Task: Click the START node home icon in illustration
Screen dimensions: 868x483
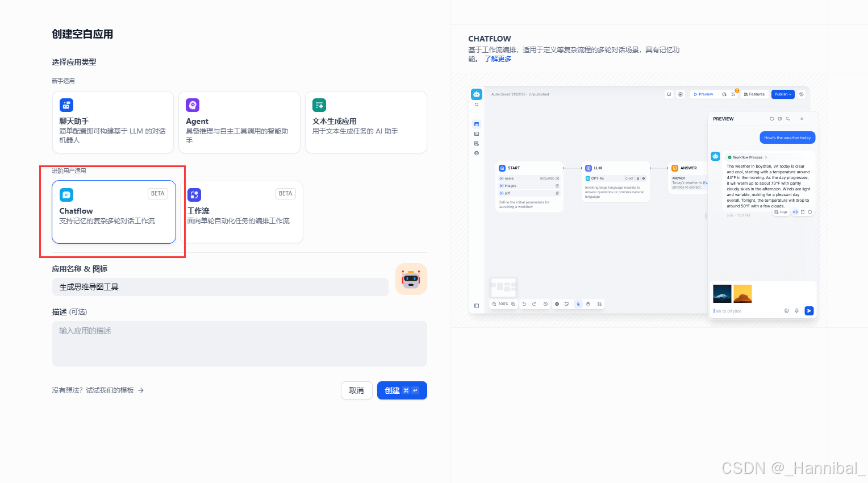Action: point(502,168)
